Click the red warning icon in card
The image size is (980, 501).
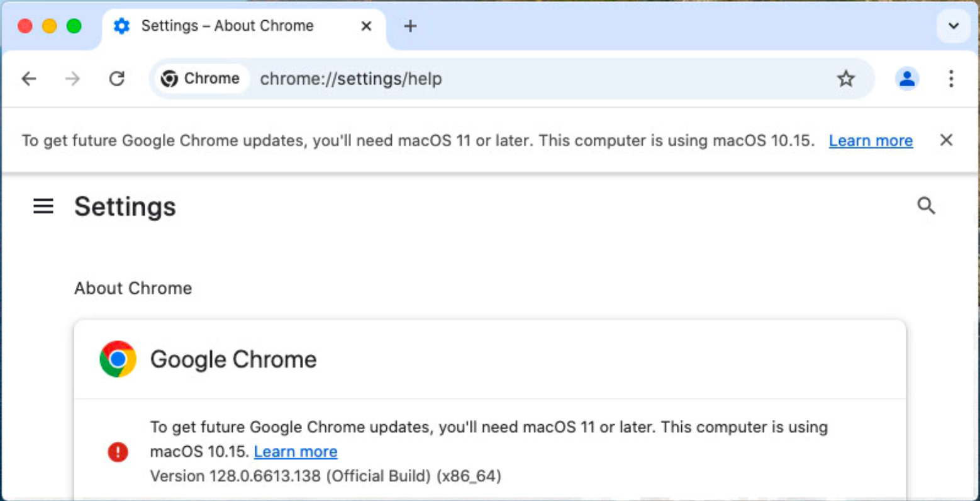tap(118, 452)
